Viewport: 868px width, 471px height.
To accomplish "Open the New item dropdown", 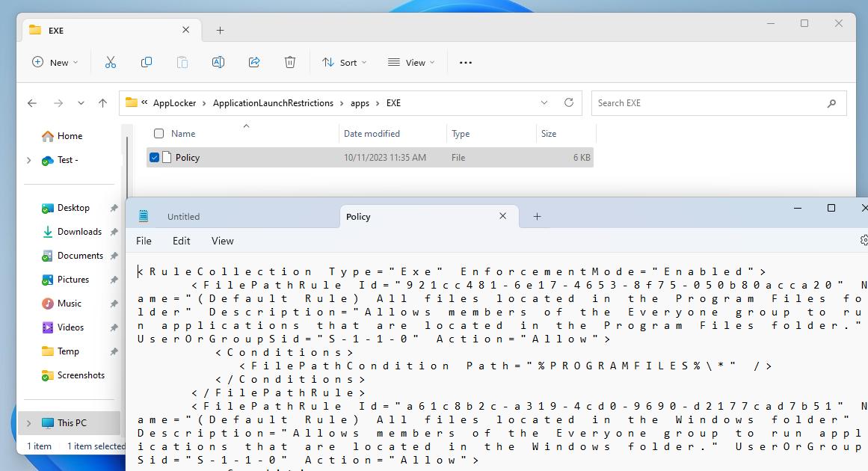I will 55,63.
